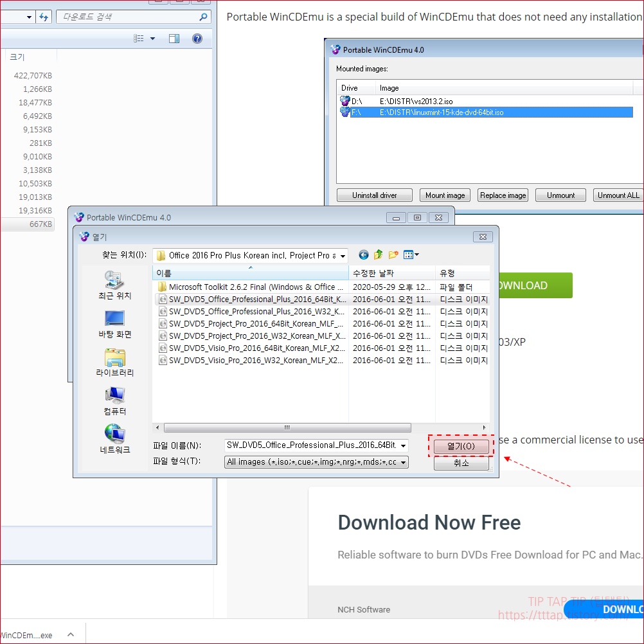
Task: Open the Microsoft Toolkit 2.6.2 Final folder
Action: 251,287
